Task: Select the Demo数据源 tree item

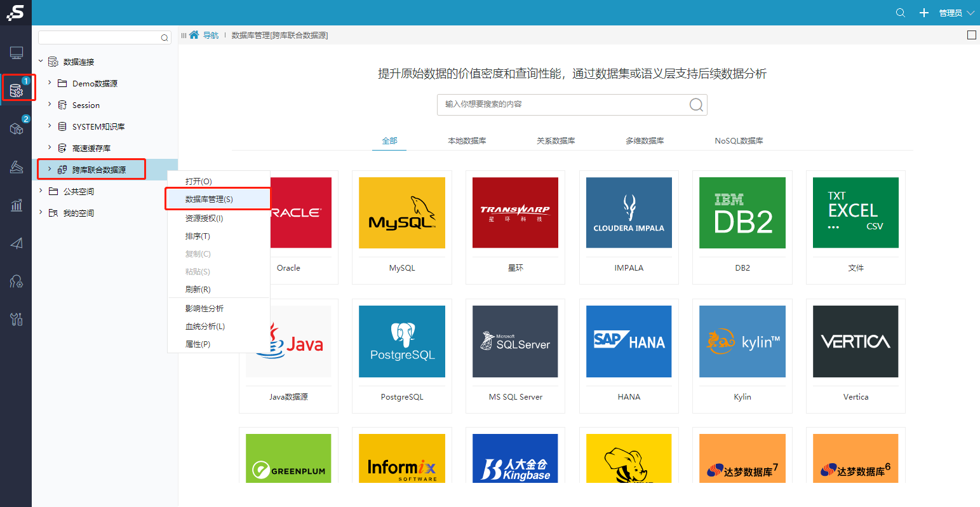Action: coord(95,84)
